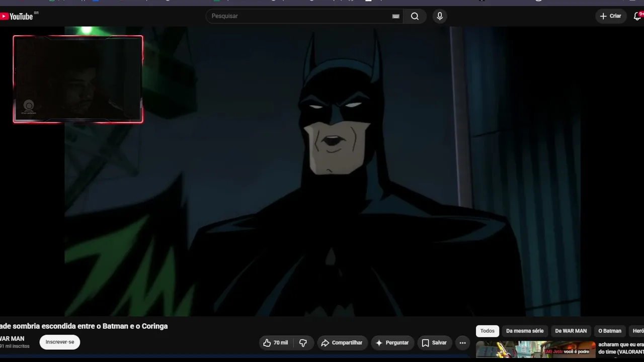Like the video with 70 mil likes

(276, 343)
